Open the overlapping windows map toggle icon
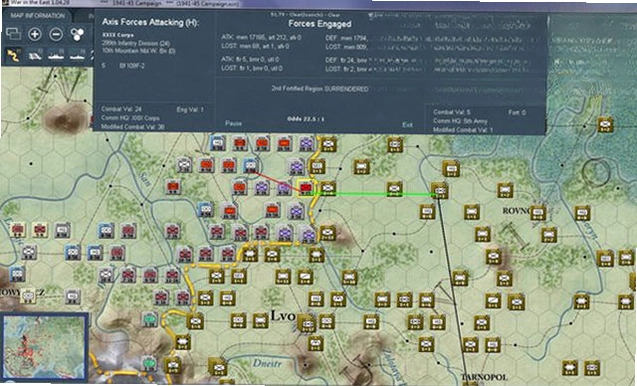 point(14,34)
